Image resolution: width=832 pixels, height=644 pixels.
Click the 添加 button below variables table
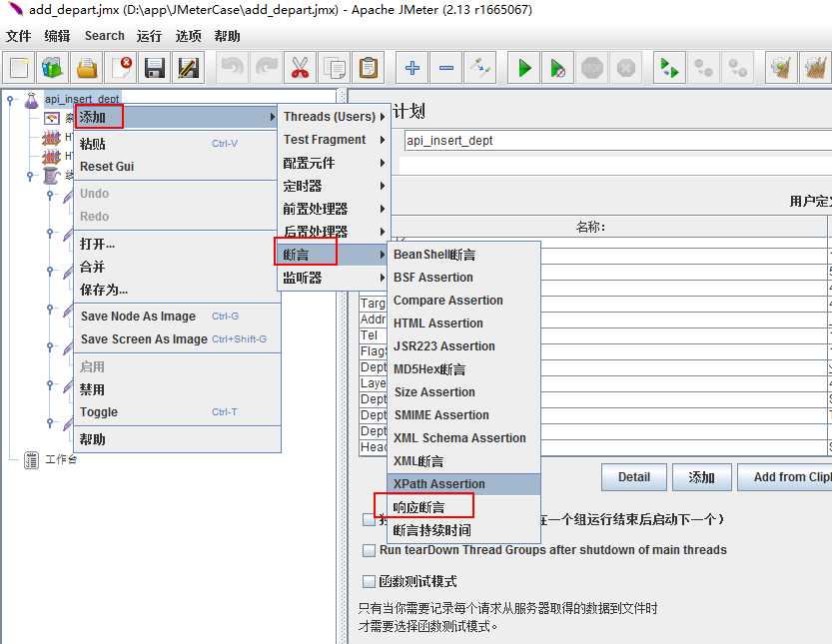pyautogui.click(x=701, y=477)
